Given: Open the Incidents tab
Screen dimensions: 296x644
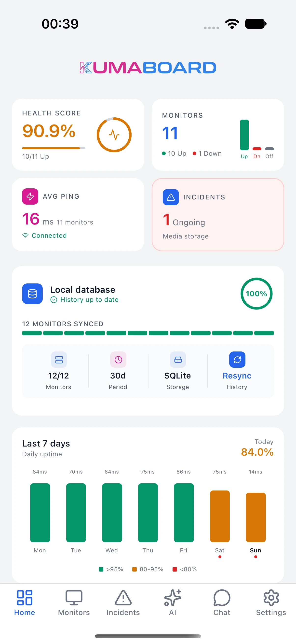Looking at the screenshot, I should [x=123, y=603].
